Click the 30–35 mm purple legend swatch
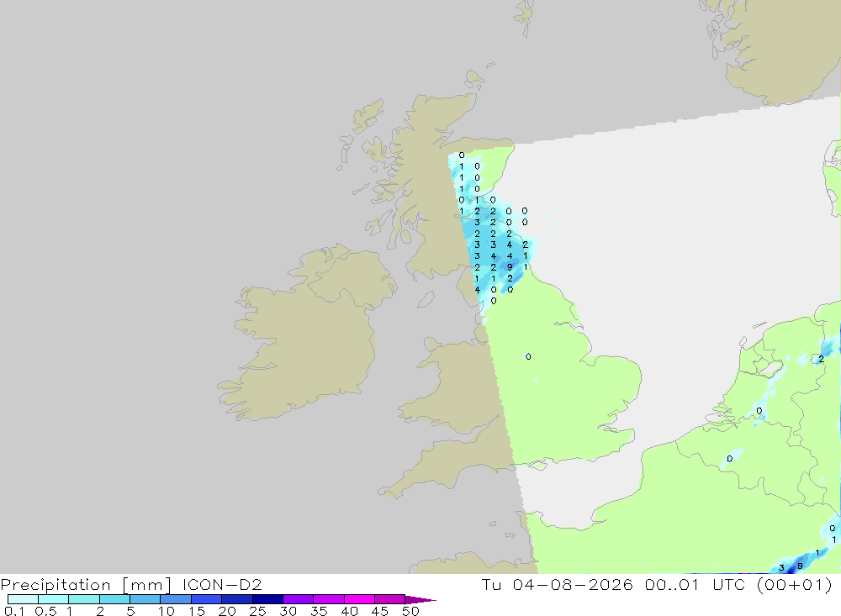 [x=298, y=599]
